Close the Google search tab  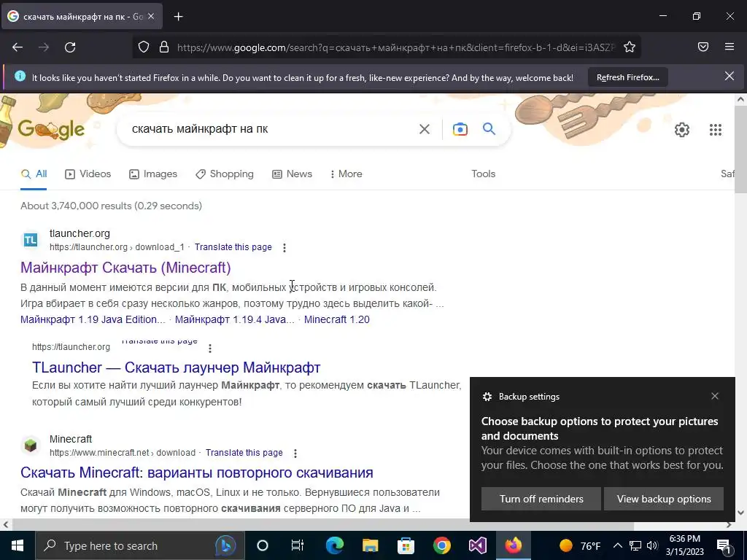coord(151,16)
